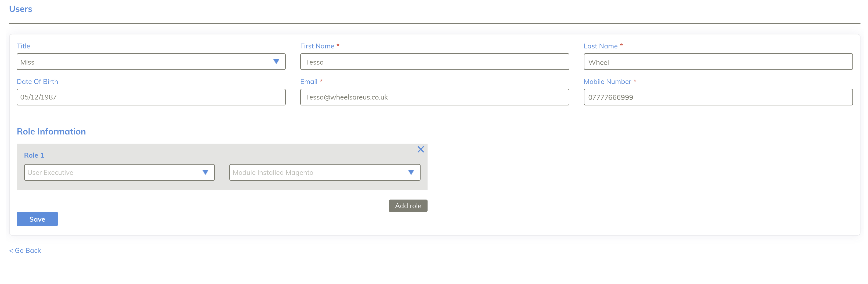Screen dimensions: 868x284
Task: Click the Date Of Birth label
Action: pos(37,82)
